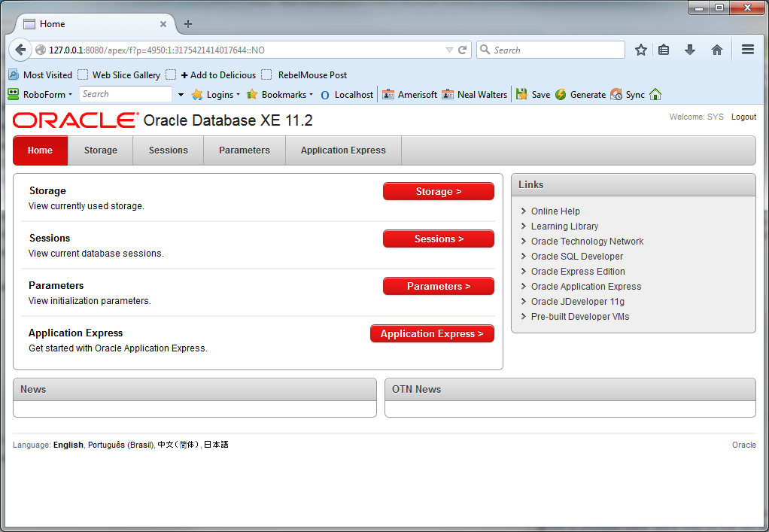Image resolution: width=769 pixels, height=532 pixels.
Task: Open the Firefox hamburger menu
Action: [747, 50]
